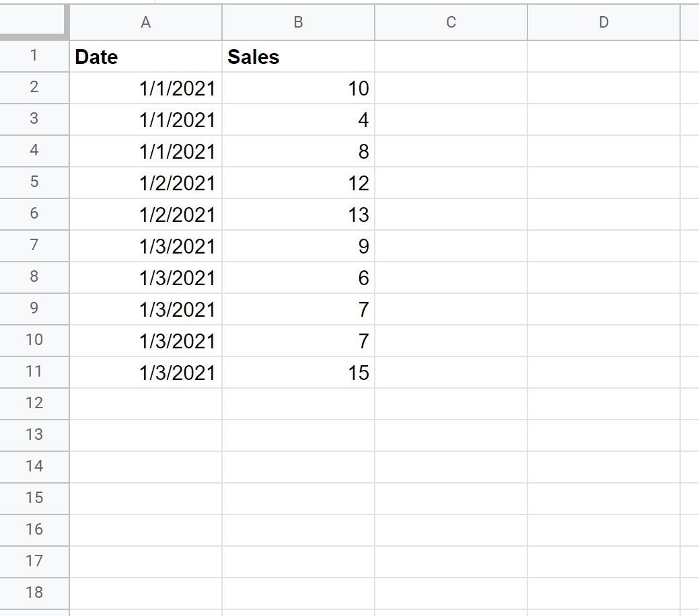The height and width of the screenshot is (616, 699).
Task: Select column A header
Action: coord(146,22)
